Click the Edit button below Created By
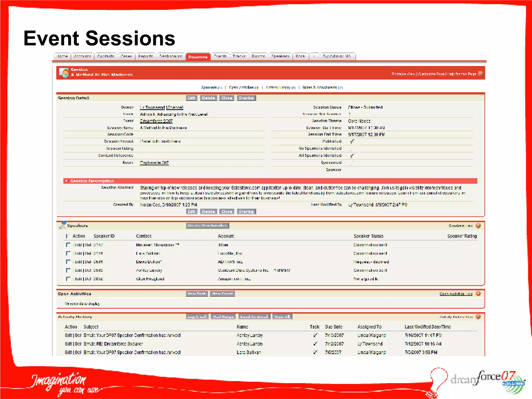Viewport: 532px width, 399px height. (192, 211)
